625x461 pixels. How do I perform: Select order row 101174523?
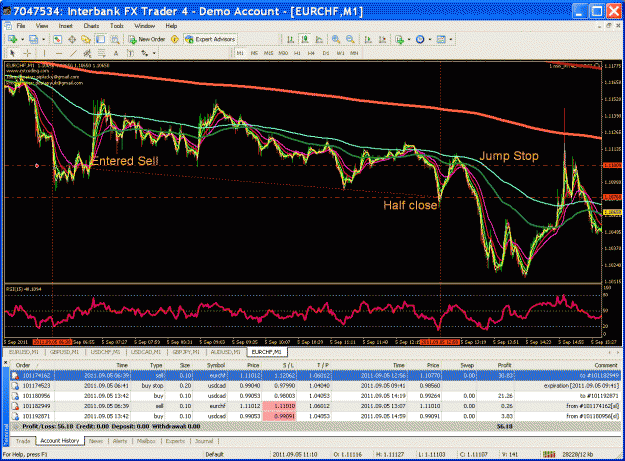(x=315, y=386)
